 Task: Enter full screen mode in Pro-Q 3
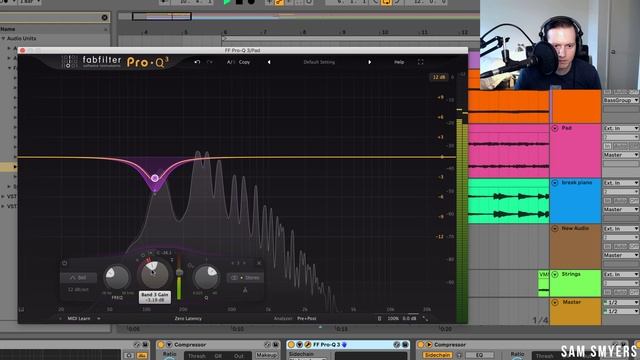tap(420, 62)
